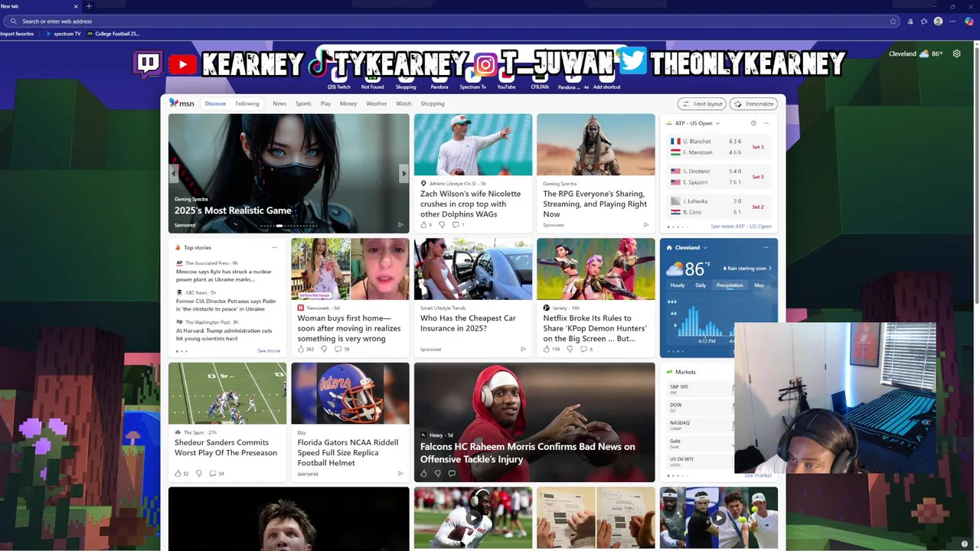Screen dimensions: 980x551
Task: Open the News section
Action: [x=279, y=103]
